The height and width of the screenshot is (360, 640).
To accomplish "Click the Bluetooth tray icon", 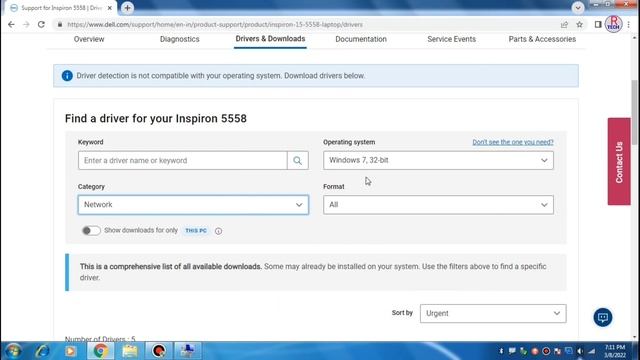I will 501,351.
